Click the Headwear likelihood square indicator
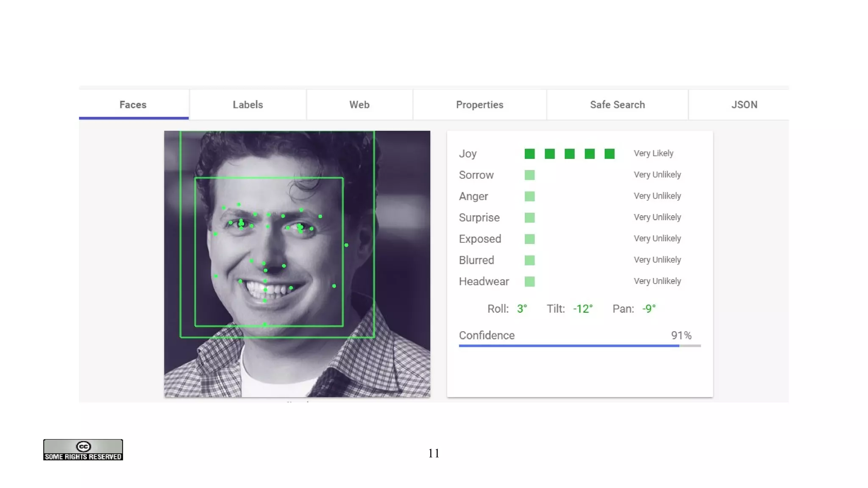This screenshot has width=868, height=488. (x=529, y=281)
